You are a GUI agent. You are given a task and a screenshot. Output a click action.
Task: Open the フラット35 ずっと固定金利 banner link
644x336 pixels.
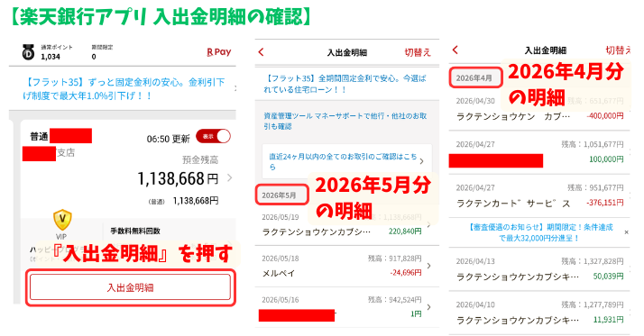pyautogui.click(x=124, y=89)
